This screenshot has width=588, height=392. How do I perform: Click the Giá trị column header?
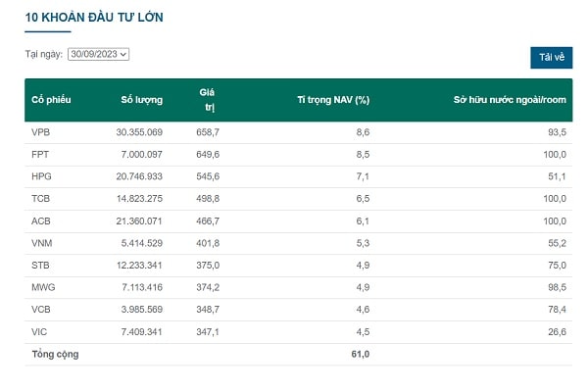tap(208, 100)
